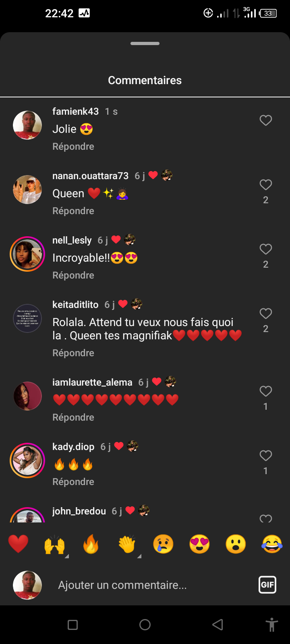Insert the crying face quick emoji
290x644 pixels.
(x=163, y=544)
